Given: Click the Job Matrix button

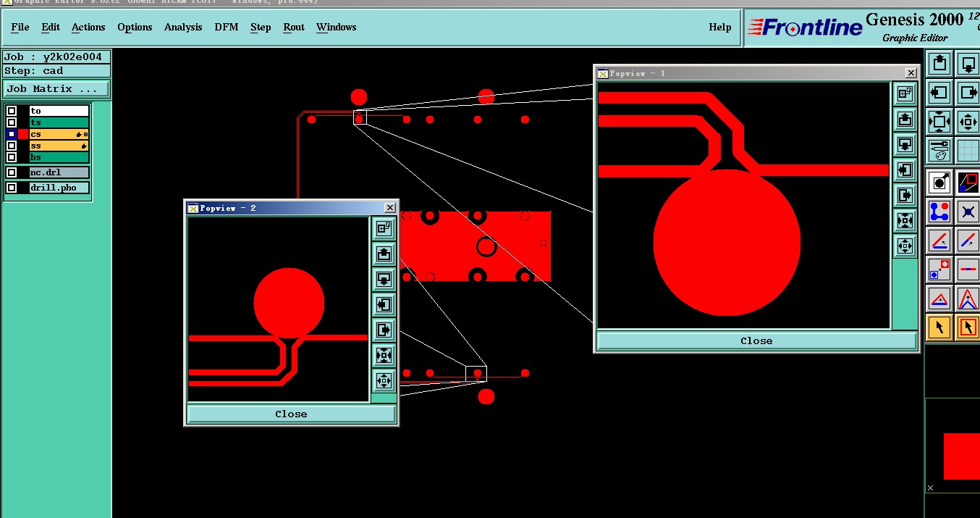Looking at the screenshot, I should click(x=56, y=89).
